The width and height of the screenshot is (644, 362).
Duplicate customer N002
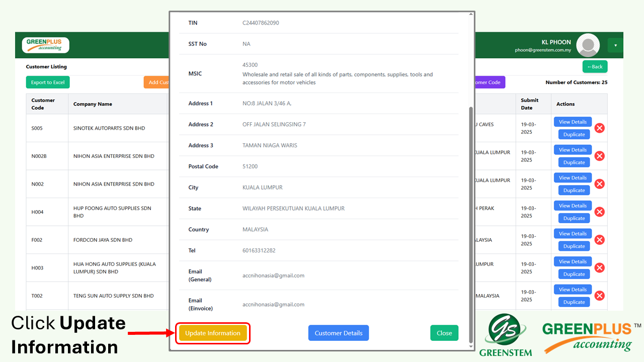pyautogui.click(x=574, y=190)
